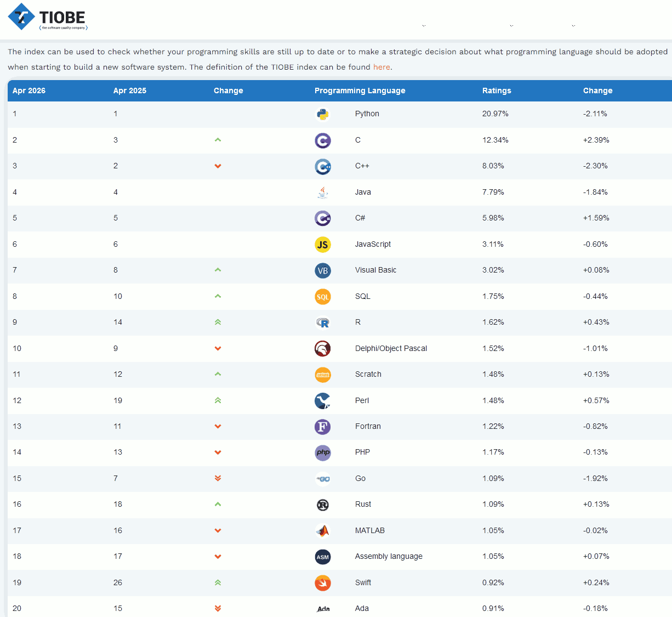
Task: Click the Ratings column header
Action: pos(497,90)
